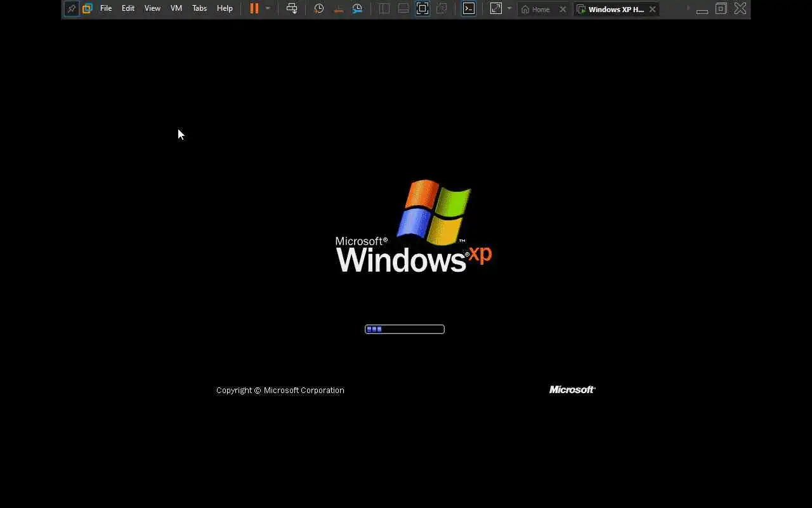This screenshot has width=812, height=508.
Task: Toggle full screen mode icon
Action: coord(422,9)
